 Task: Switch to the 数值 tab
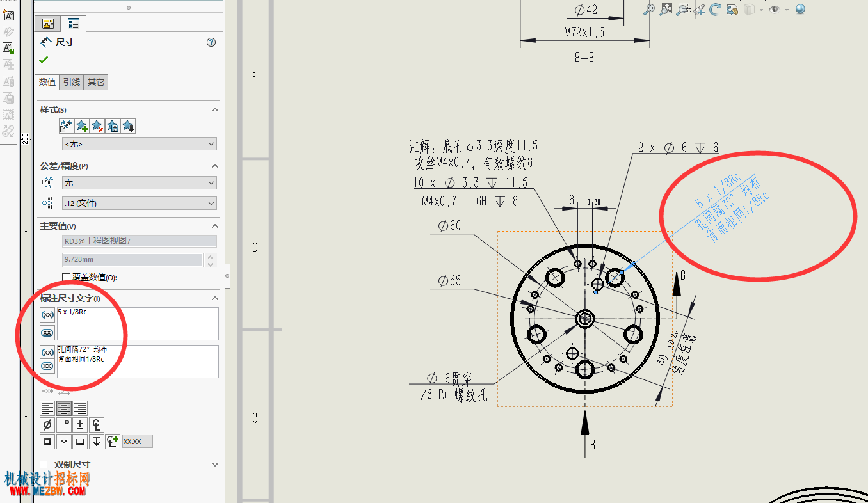click(x=47, y=82)
